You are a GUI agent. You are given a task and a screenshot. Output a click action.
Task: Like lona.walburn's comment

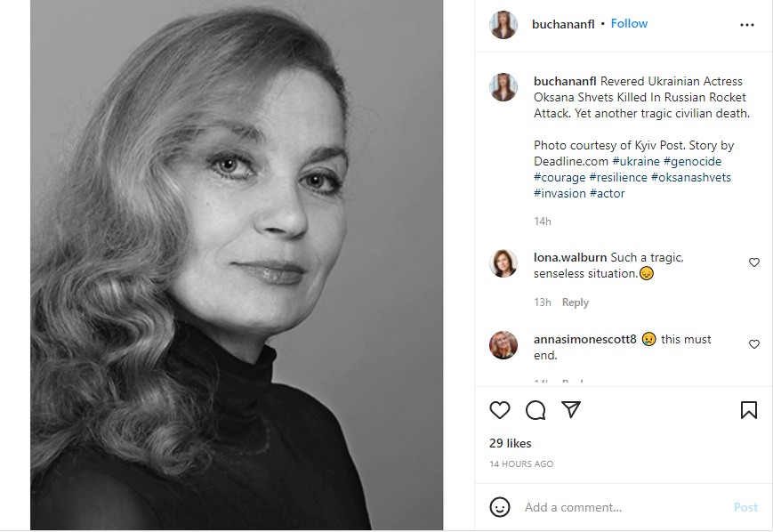[x=754, y=262]
